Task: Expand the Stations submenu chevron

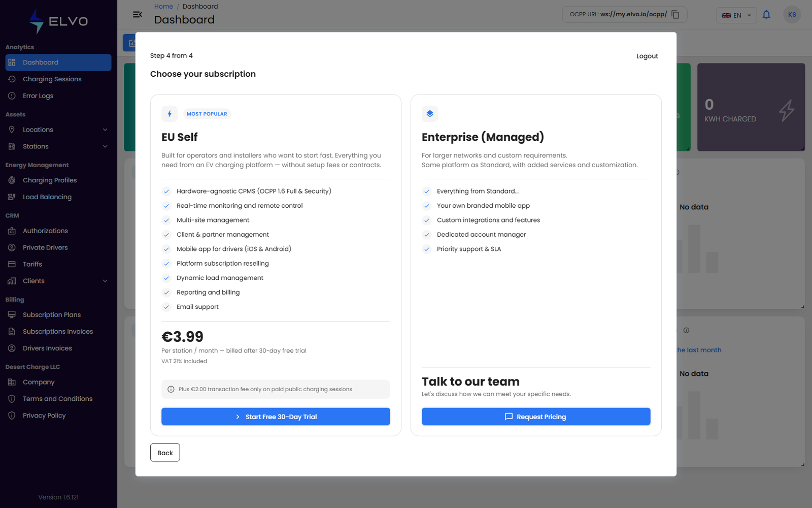Action: tap(105, 146)
